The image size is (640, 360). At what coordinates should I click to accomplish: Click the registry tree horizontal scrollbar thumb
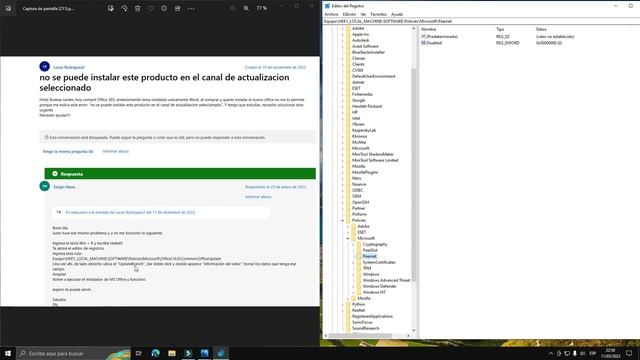(x=360, y=336)
